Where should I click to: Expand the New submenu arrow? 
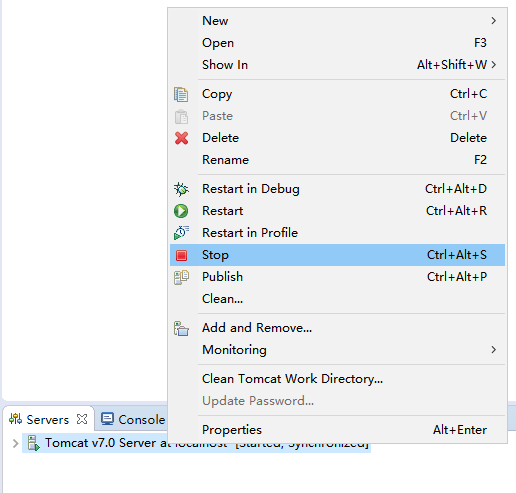coord(494,21)
